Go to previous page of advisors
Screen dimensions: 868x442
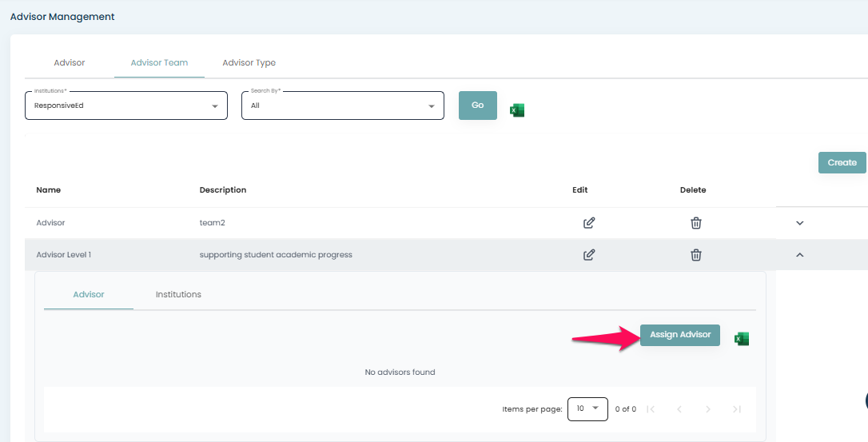[x=679, y=409]
